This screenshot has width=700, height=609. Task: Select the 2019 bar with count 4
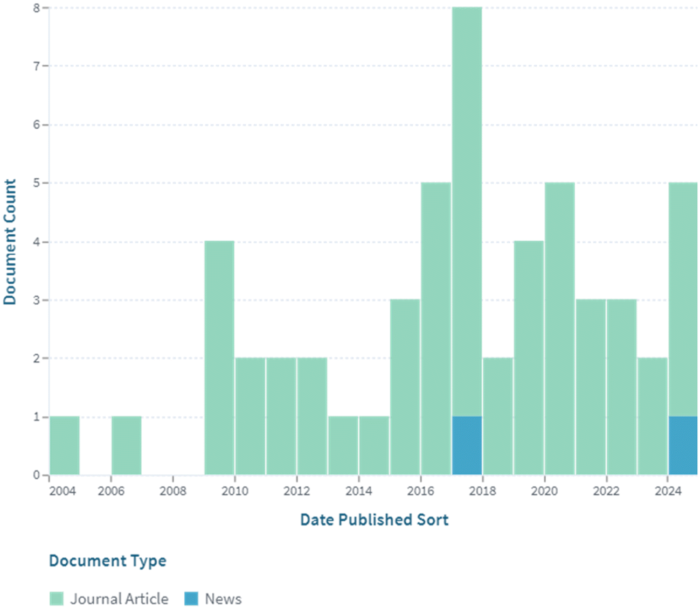coord(529,358)
